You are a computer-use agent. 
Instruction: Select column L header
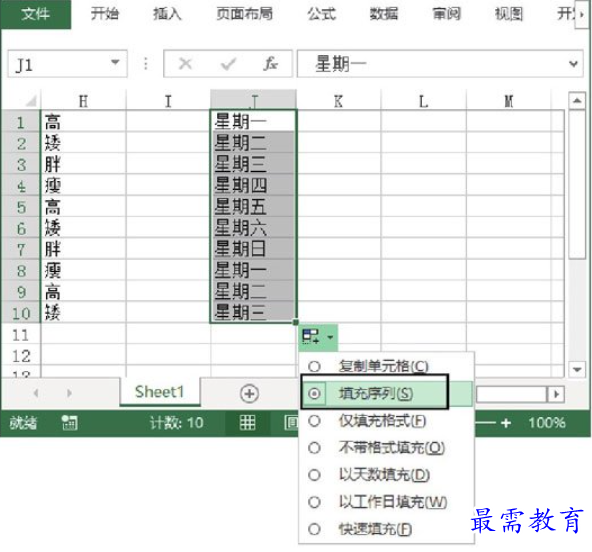point(424,101)
